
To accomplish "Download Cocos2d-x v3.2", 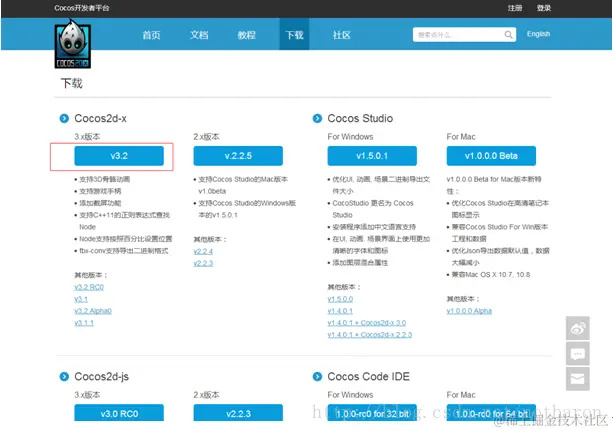I will [119, 156].
